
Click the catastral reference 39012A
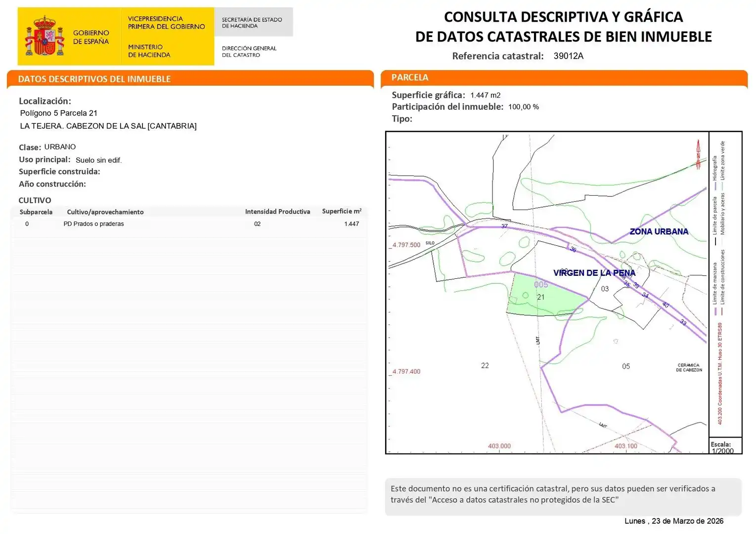[568, 56]
